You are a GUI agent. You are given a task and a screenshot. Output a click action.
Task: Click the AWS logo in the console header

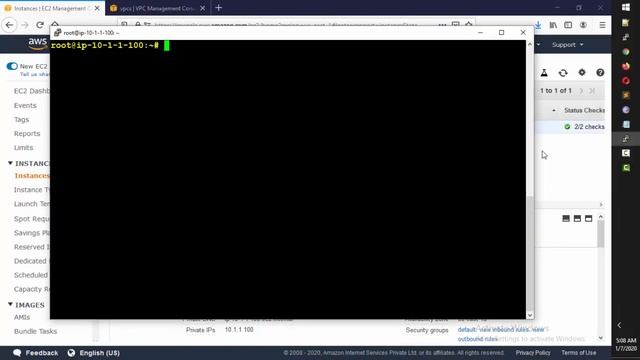click(38, 44)
